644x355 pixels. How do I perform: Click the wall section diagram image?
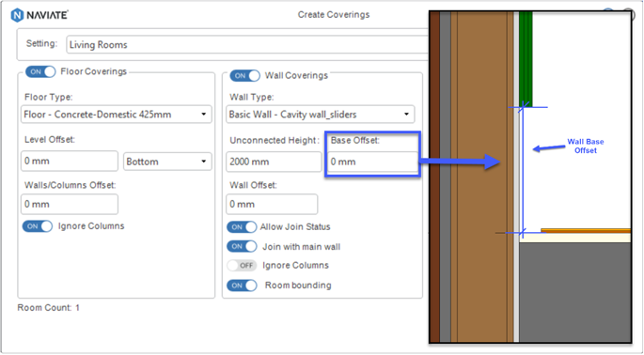pos(530,177)
